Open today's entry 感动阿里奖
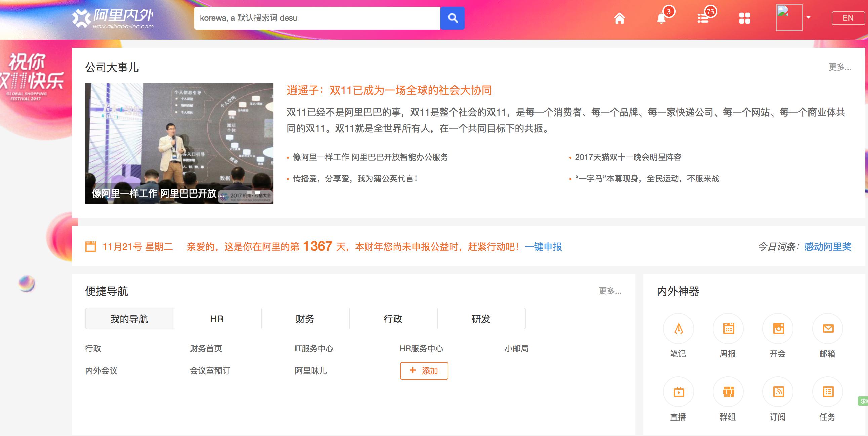Screen dimensions: 868x436 (x=828, y=247)
